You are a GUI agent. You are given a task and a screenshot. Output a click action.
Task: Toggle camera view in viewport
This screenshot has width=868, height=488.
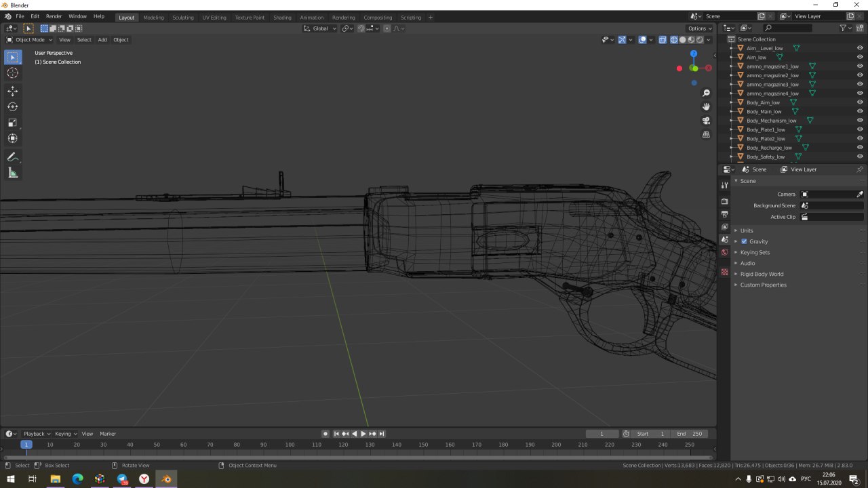tap(706, 121)
